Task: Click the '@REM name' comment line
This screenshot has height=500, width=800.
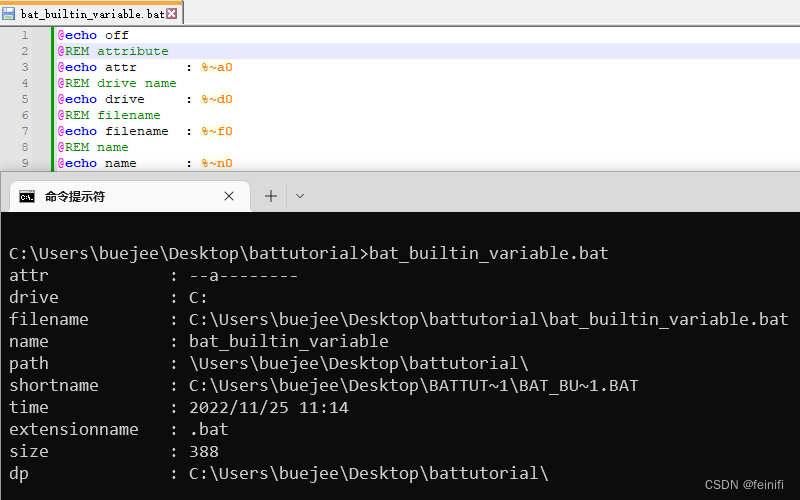Action: tap(93, 147)
